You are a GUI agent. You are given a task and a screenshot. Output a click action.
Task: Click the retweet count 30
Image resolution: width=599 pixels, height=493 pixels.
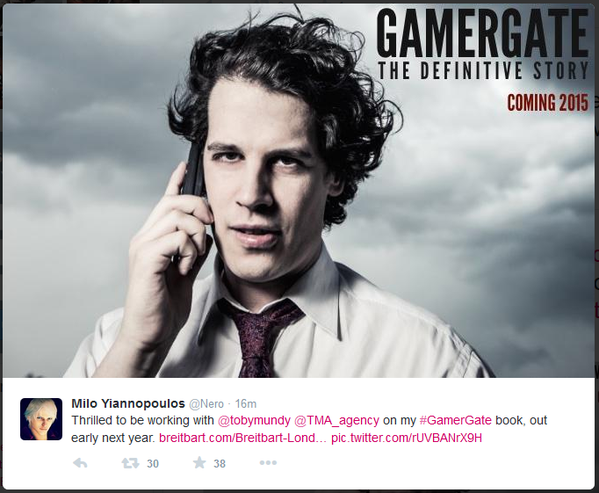153,464
